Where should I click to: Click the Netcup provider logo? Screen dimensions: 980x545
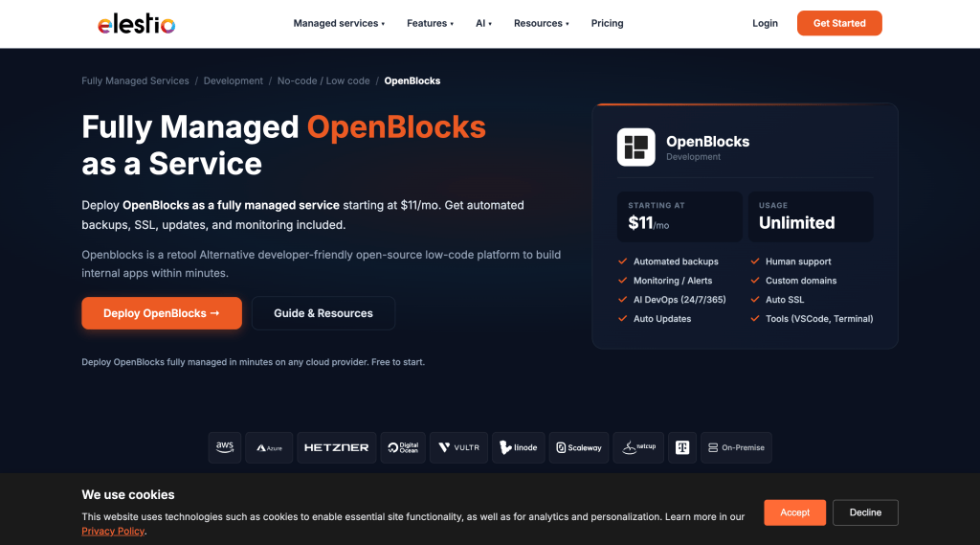(638, 447)
